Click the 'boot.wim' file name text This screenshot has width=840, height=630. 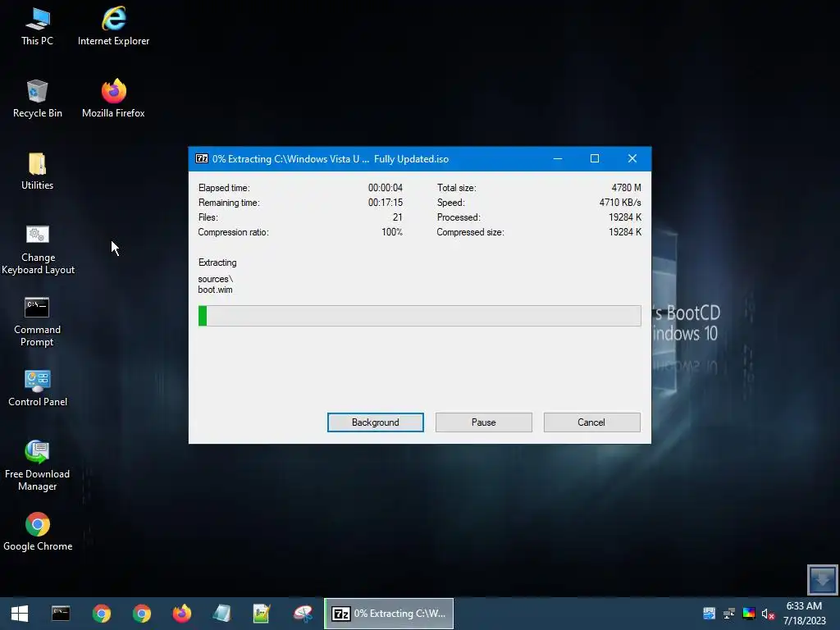pos(216,290)
